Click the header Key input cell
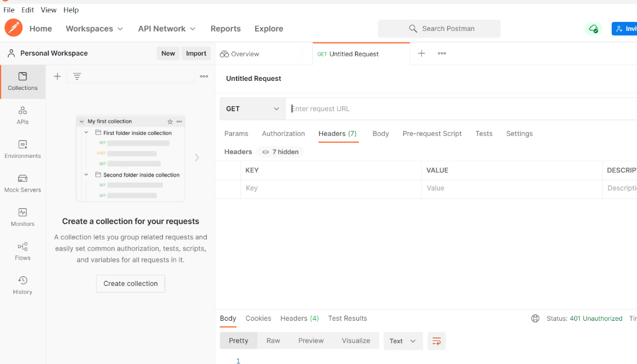The image size is (637, 364). (331, 189)
